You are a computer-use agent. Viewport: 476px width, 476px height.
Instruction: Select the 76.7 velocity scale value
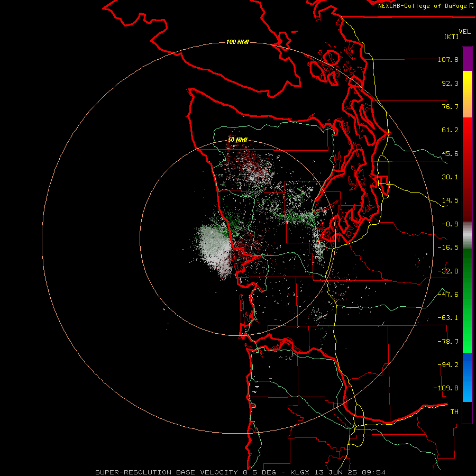tap(450, 106)
